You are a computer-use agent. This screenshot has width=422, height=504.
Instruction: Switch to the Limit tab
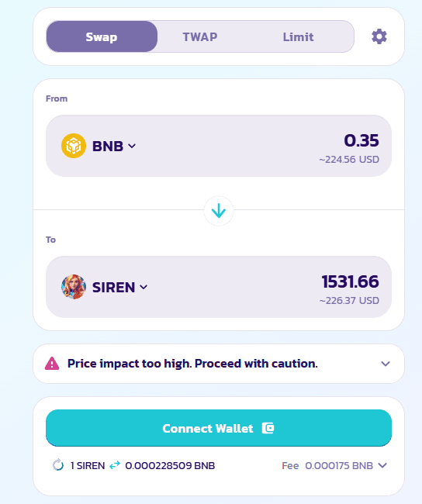298,36
